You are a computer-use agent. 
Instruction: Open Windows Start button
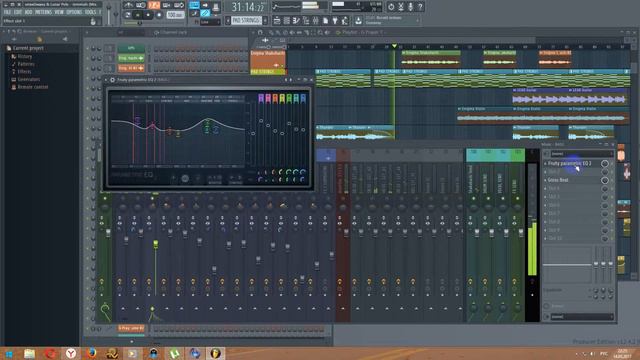pyautogui.click(x=9, y=353)
